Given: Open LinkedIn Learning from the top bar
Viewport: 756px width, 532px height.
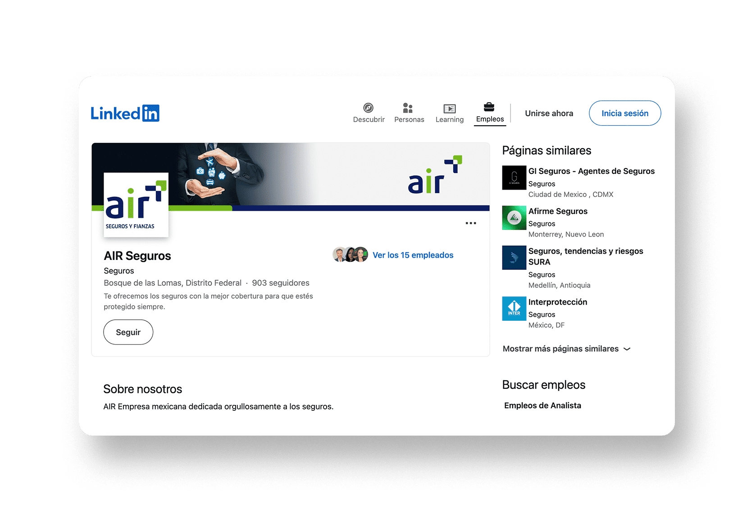Looking at the screenshot, I should pyautogui.click(x=449, y=108).
